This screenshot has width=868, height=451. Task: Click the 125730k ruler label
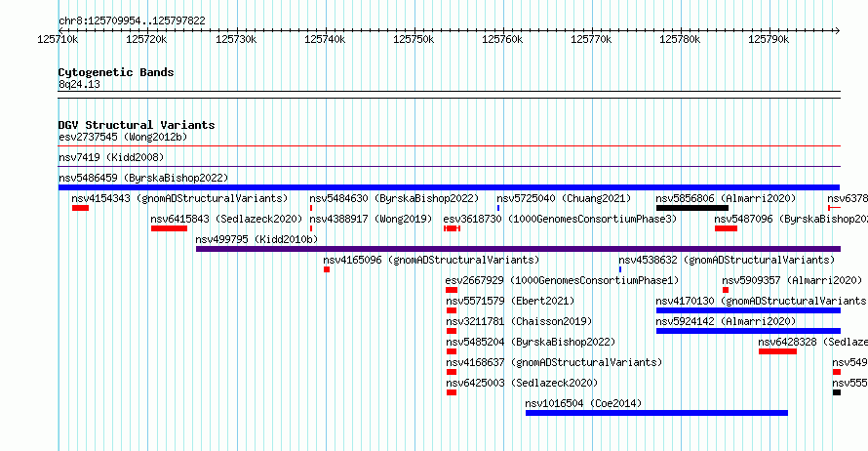click(236, 39)
